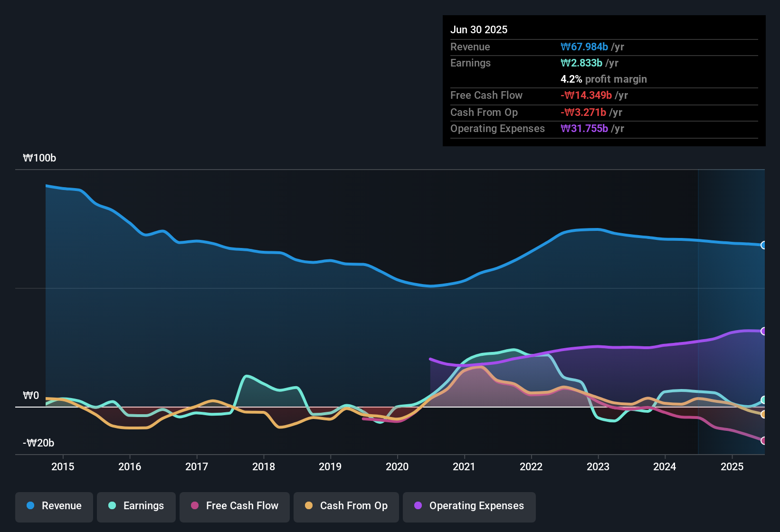780x532 pixels.
Task: Click the 4.2% profit margin text
Action: coord(603,79)
